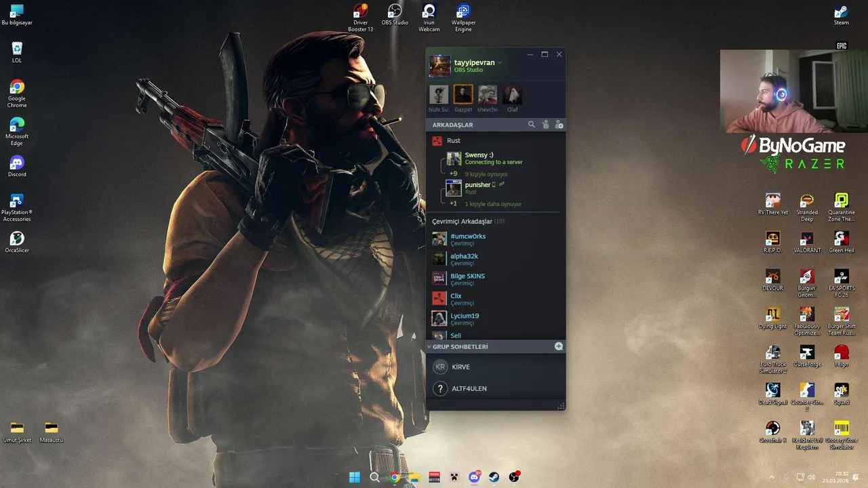Select the CurseForge desktop shortcut
Image resolution: width=868 pixels, height=488 pixels.
click(x=807, y=356)
